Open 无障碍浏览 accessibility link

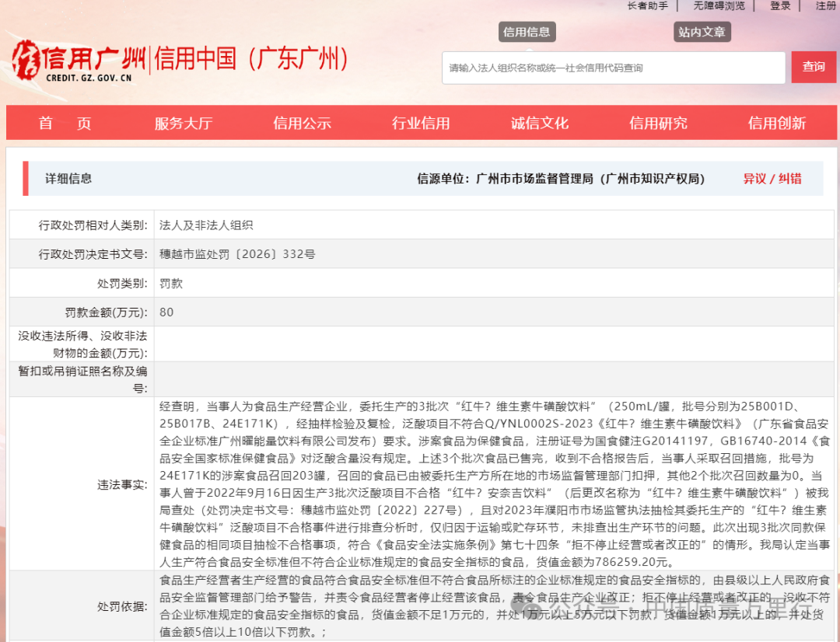(x=719, y=6)
